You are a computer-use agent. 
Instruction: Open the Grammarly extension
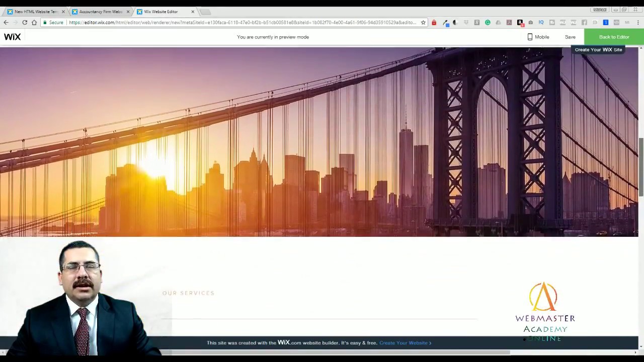coord(488,23)
